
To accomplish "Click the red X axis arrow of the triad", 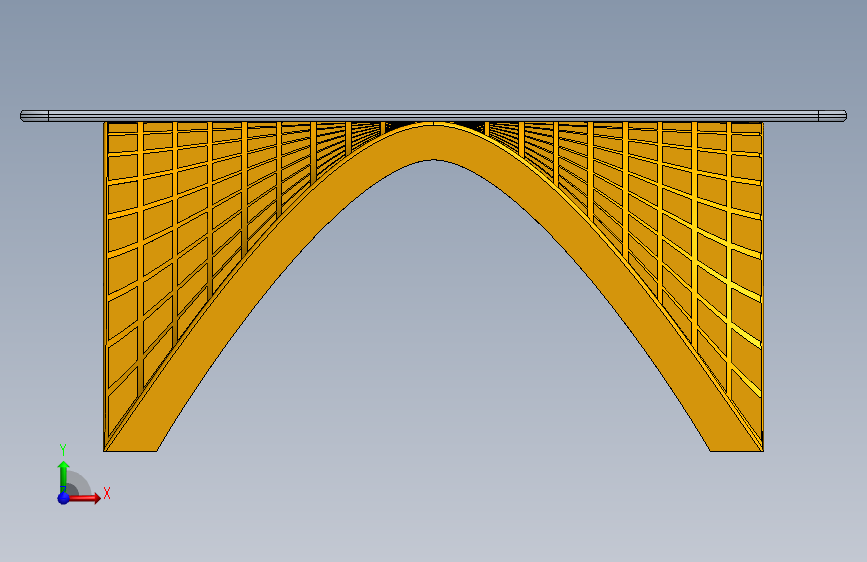I will point(83,498).
